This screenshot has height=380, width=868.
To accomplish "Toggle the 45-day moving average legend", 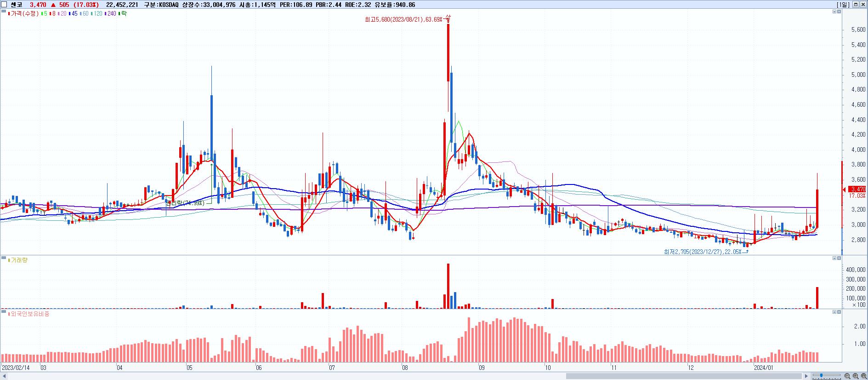I will [74, 14].
